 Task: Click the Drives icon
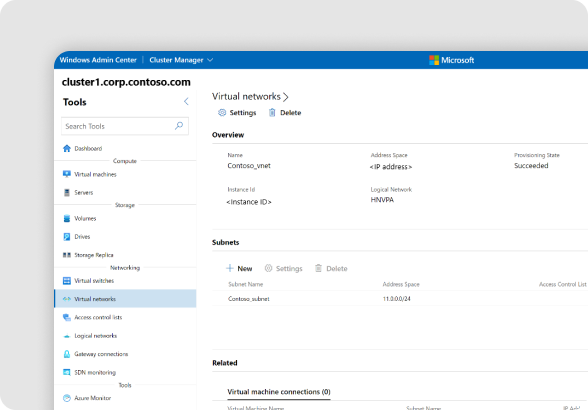click(x=67, y=237)
